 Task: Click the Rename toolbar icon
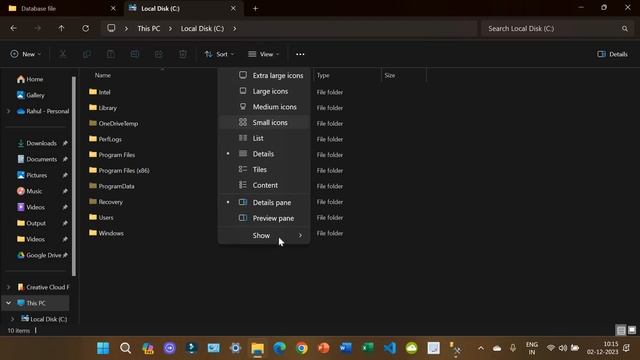pos(135,54)
